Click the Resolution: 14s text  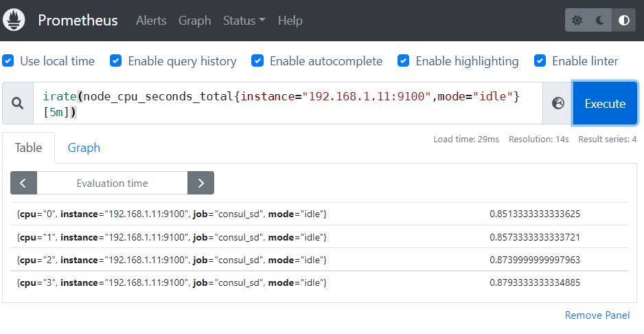pyautogui.click(x=539, y=139)
